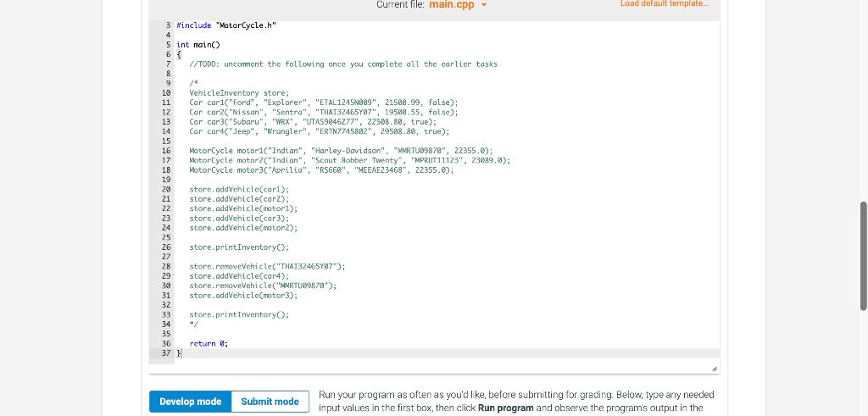Click the Car car4 Jeep Wrangler line
The height and width of the screenshot is (416, 868).
click(x=320, y=131)
